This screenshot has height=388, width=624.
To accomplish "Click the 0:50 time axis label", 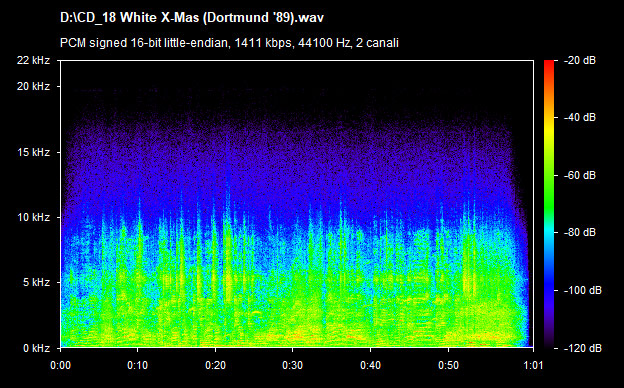I will click(x=448, y=365).
